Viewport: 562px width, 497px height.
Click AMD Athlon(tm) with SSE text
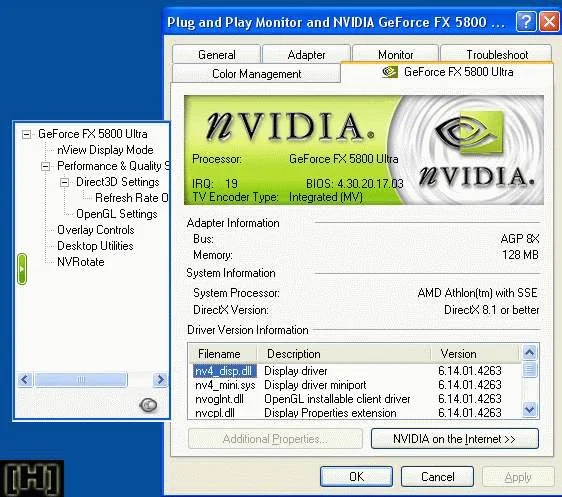[x=477, y=293]
